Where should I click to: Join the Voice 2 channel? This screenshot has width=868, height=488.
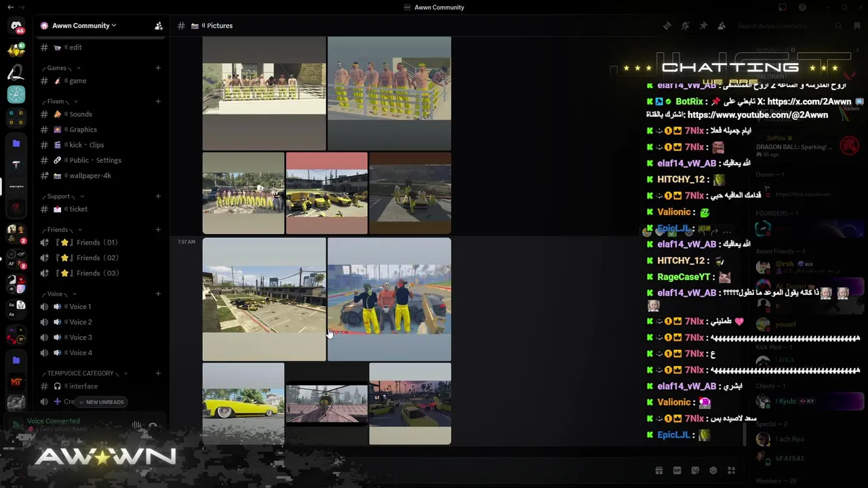point(102,322)
